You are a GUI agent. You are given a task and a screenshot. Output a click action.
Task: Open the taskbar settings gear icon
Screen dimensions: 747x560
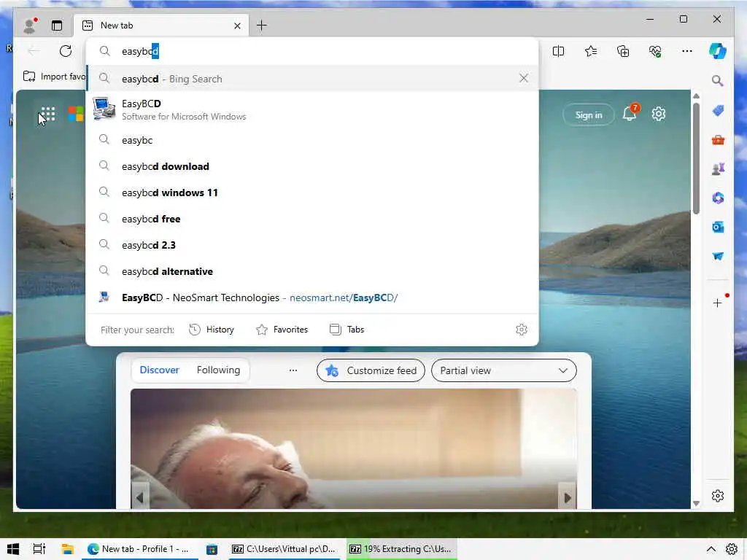[x=732, y=549]
